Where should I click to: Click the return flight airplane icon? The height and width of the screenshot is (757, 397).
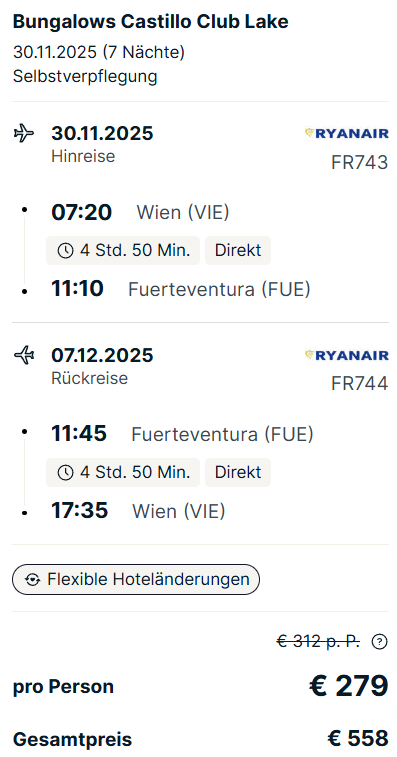[24, 355]
